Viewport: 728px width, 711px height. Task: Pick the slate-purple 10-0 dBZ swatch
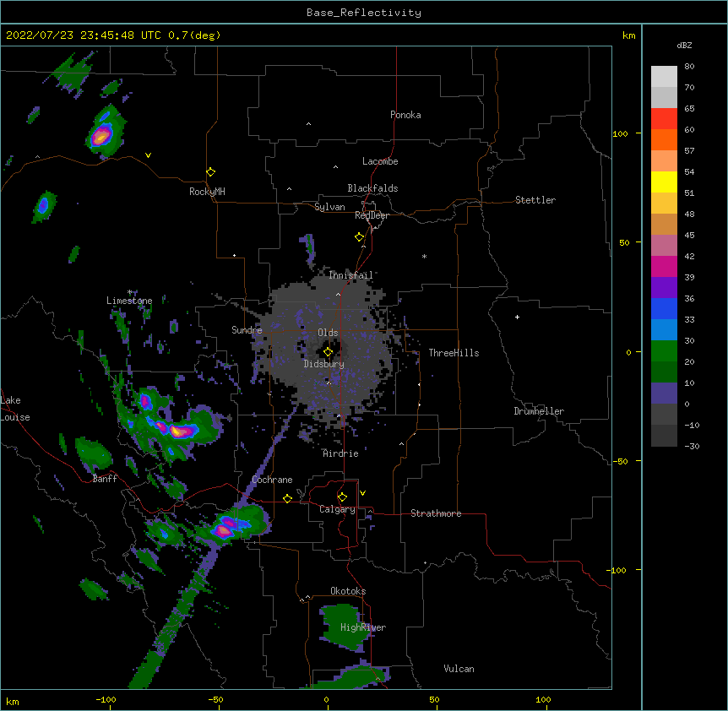click(x=664, y=393)
